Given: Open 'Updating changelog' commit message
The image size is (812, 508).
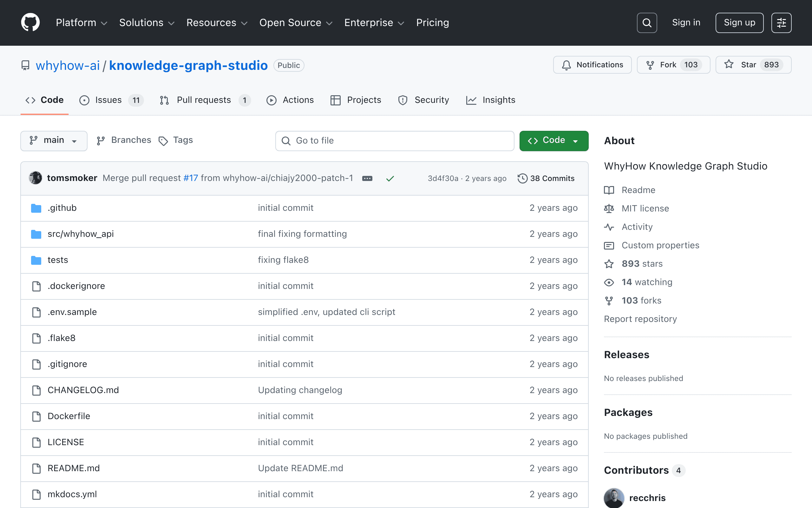Looking at the screenshot, I should (x=300, y=390).
